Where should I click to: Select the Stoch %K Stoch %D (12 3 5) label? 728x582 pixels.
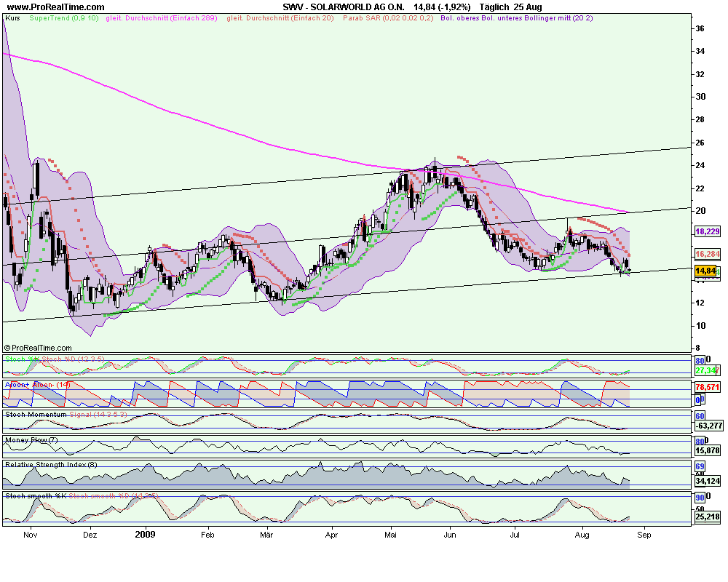[x=55, y=359]
